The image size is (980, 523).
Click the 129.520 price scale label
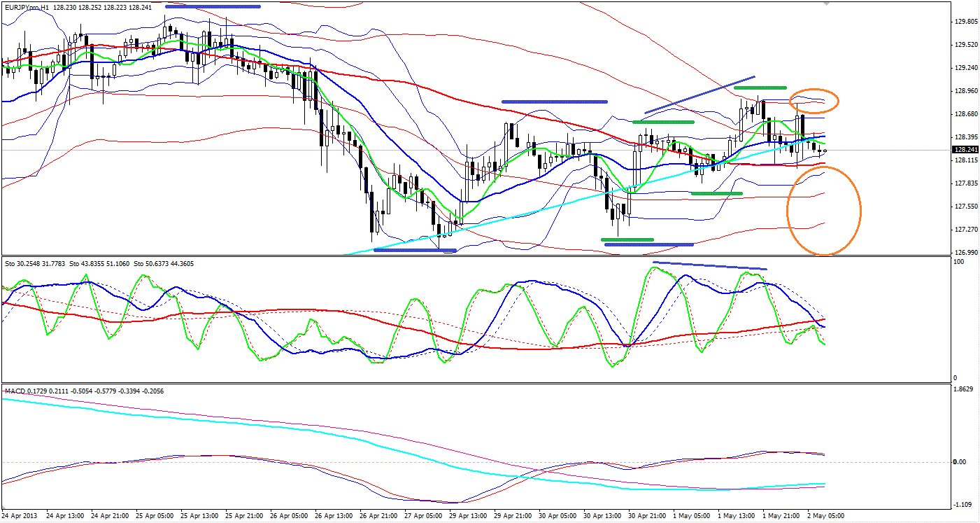(x=965, y=45)
